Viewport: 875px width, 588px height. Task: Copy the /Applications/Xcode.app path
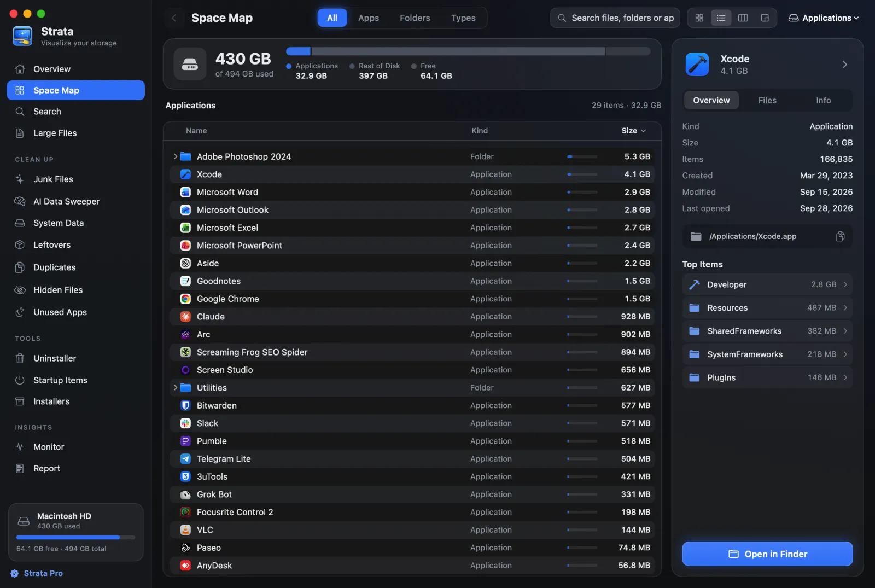click(x=841, y=236)
